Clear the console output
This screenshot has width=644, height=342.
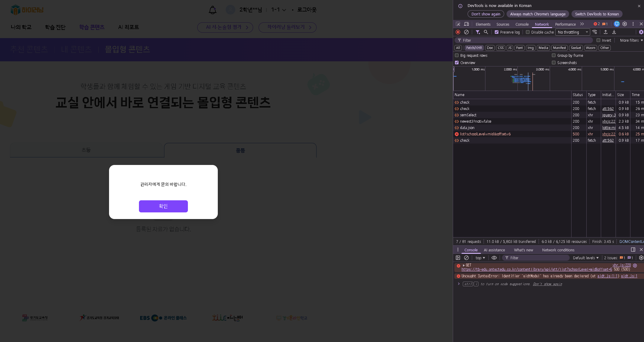point(466,258)
